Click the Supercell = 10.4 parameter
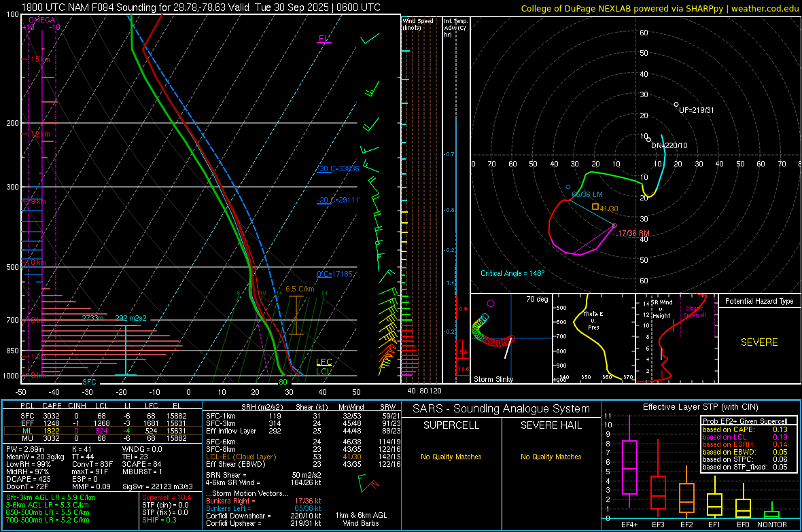Viewport: 802px width, 532px height. (167, 498)
